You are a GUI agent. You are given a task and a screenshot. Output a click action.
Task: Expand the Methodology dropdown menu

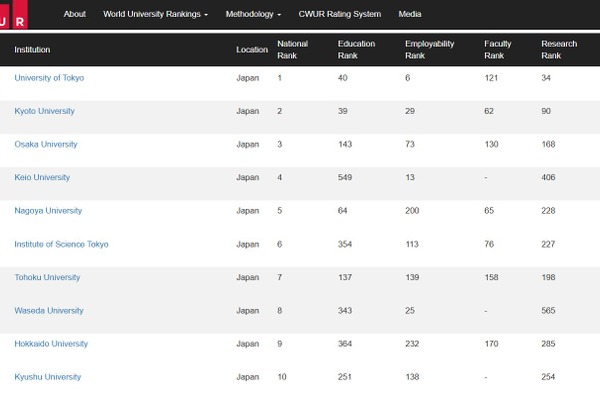click(253, 14)
